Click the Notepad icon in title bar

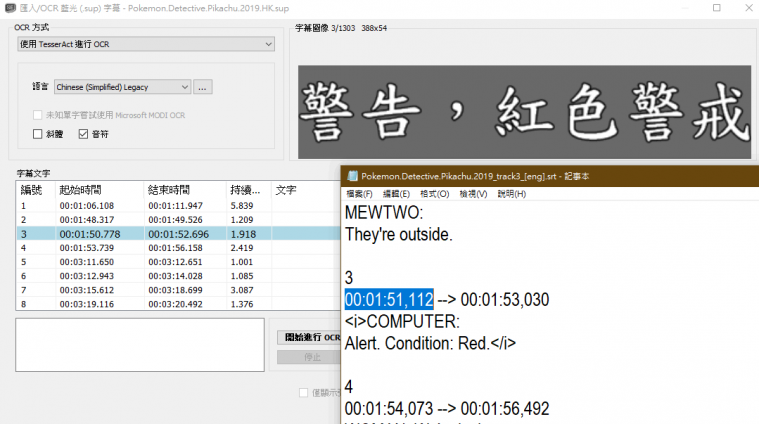click(352, 176)
